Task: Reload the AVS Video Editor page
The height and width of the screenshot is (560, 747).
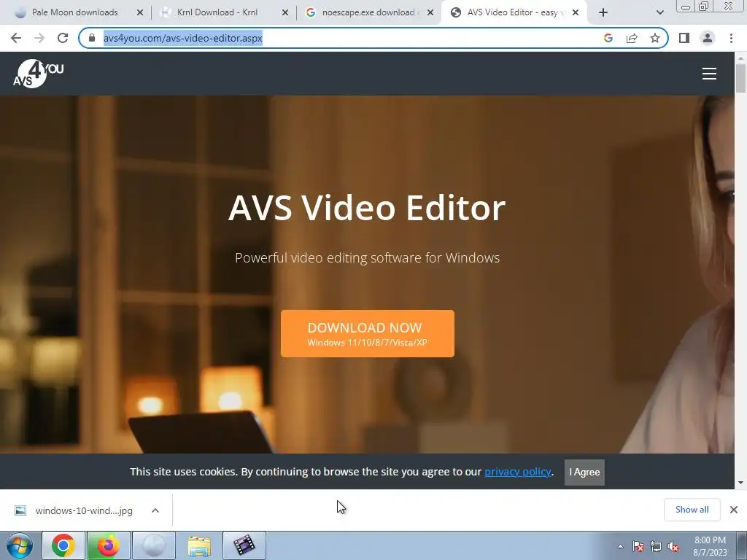Action: (63, 38)
